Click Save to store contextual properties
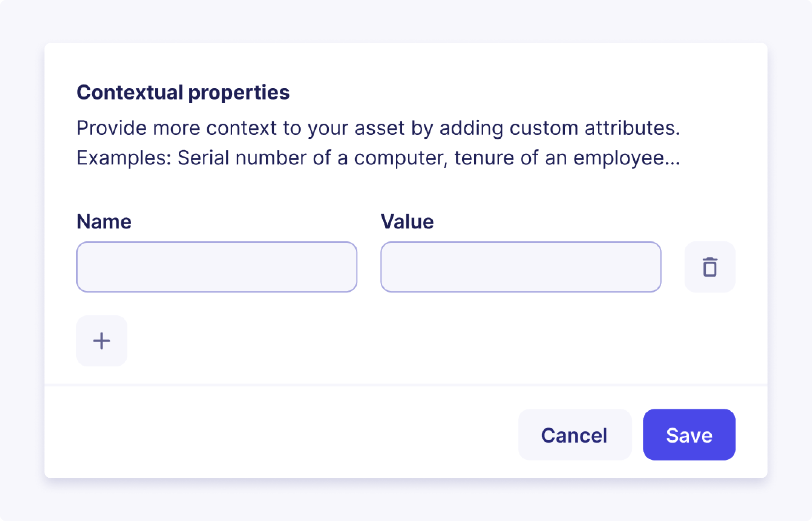The image size is (812, 521). pos(689,435)
